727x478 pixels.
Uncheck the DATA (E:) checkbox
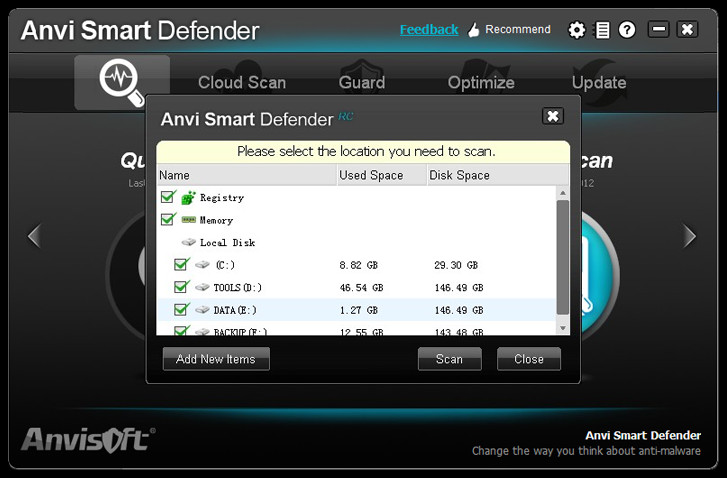click(181, 309)
